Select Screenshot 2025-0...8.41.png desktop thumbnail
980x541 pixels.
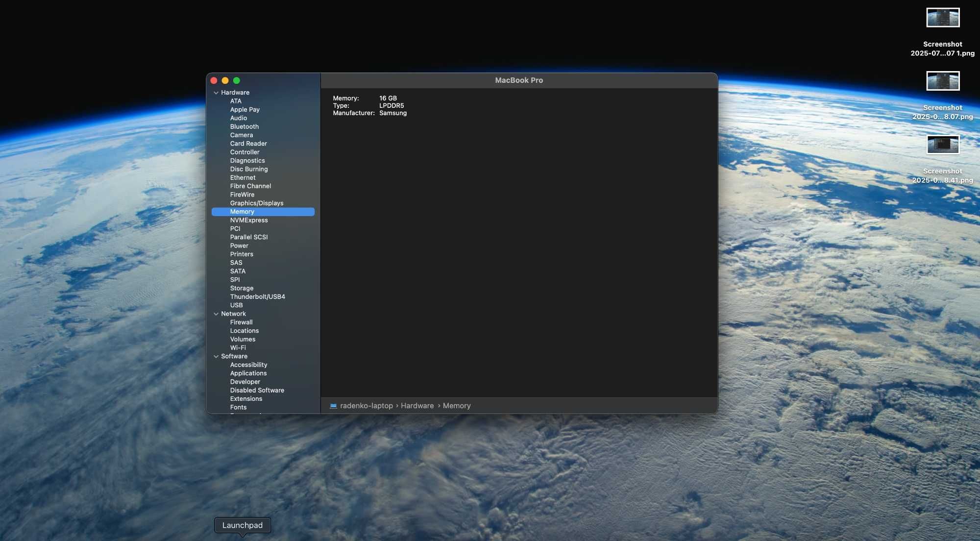pyautogui.click(x=943, y=145)
